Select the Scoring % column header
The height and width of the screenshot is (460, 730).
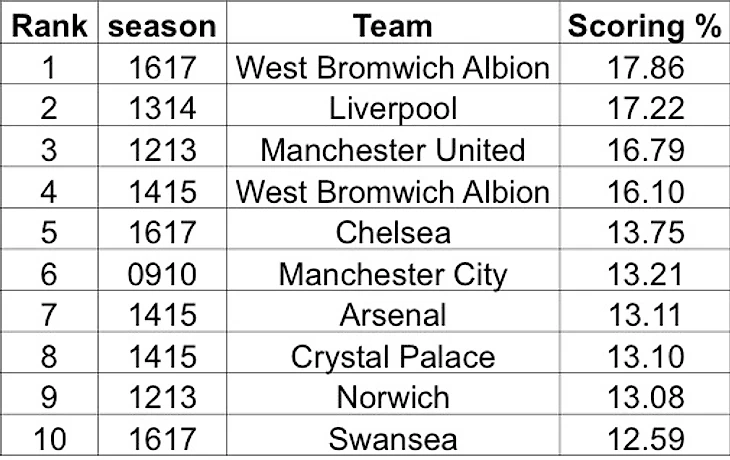[x=643, y=27]
